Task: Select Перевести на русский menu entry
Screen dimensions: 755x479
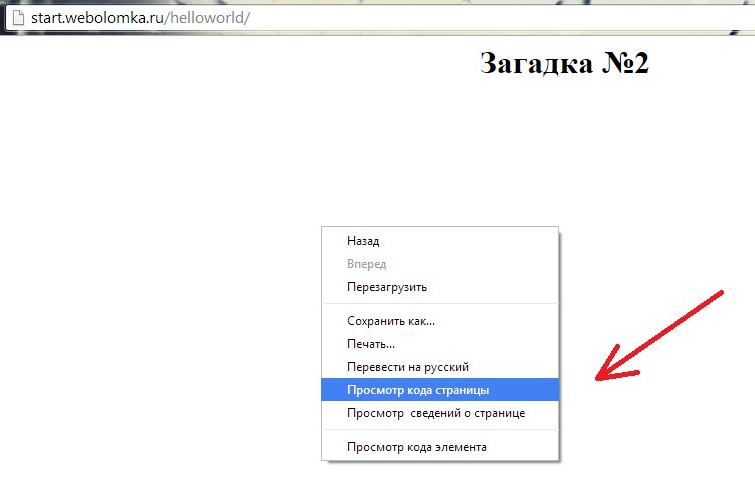Action: [x=440, y=367]
